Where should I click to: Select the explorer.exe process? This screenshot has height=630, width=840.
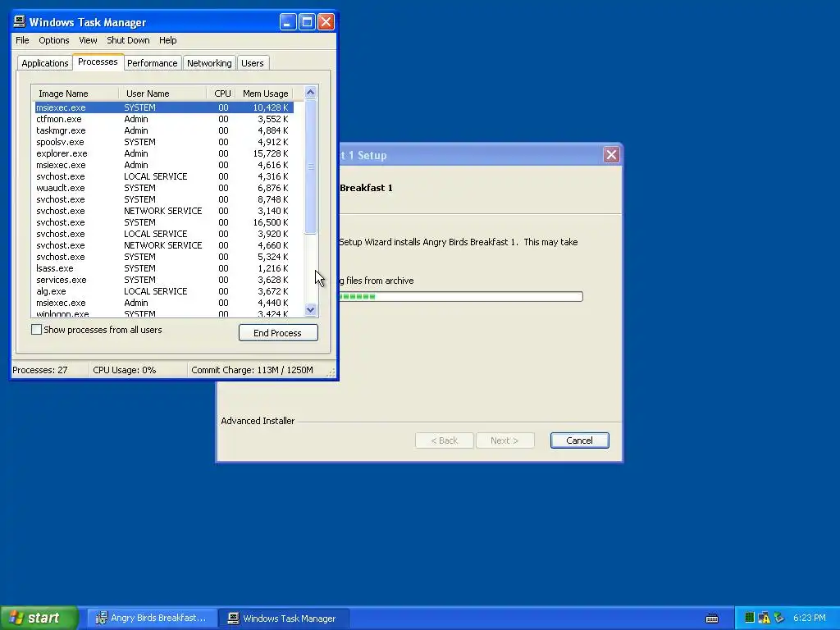point(164,153)
